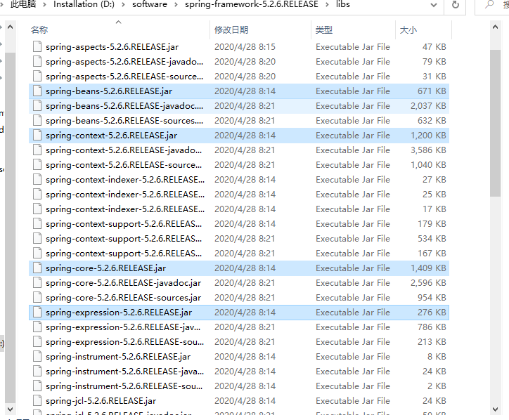509x420 pixels.
Task: Click file icon of spring-core-5.2.6.RELEASE-javadoc.jar
Action: (37, 283)
